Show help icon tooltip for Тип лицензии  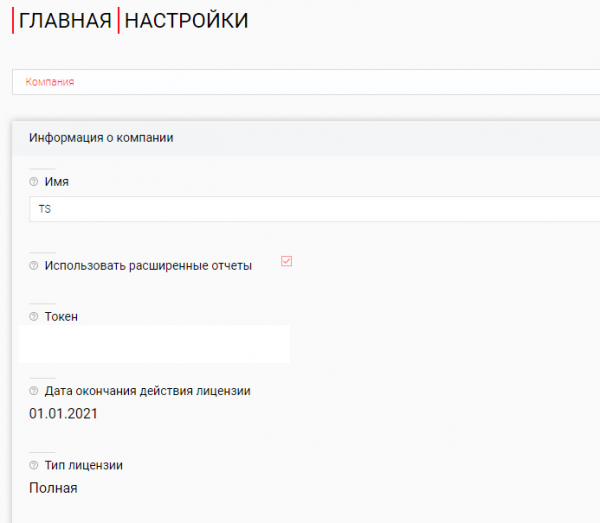[33, 466]
